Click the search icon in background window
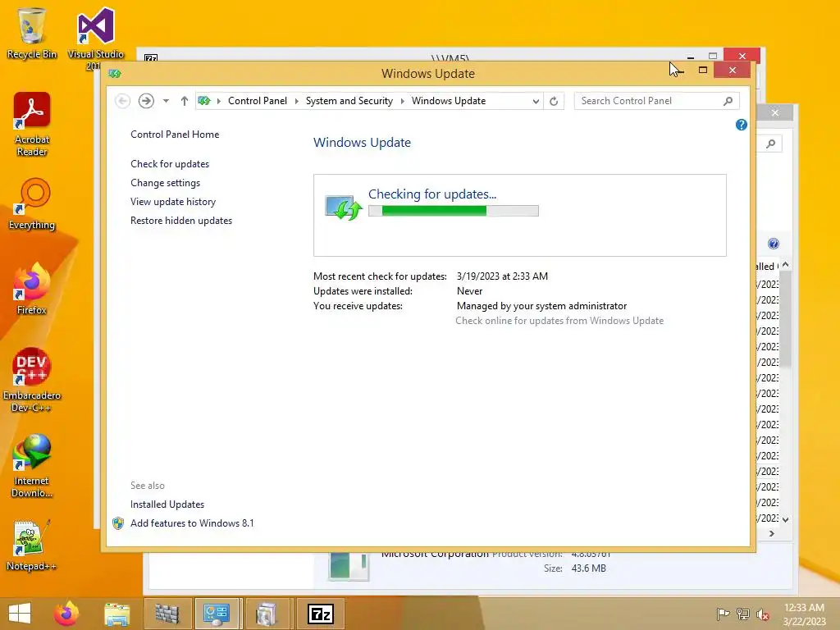The width and height of the screenshot is (840, 630). tap(770, 144)
